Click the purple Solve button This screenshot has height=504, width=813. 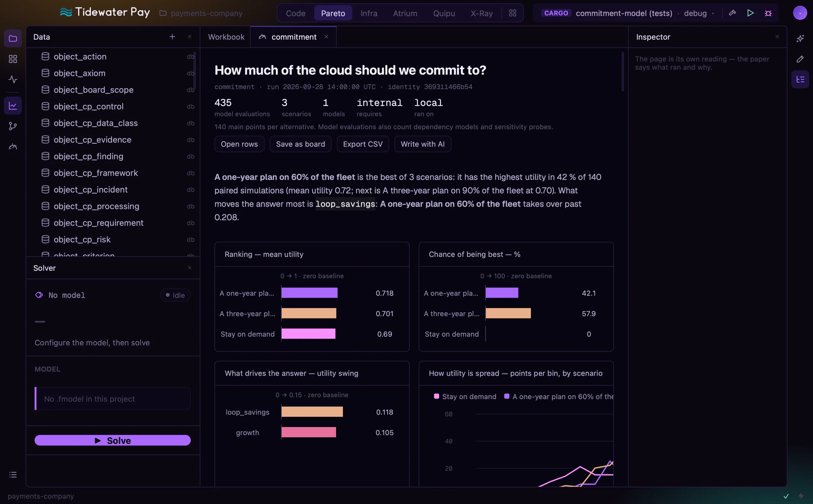pos(113,440)
